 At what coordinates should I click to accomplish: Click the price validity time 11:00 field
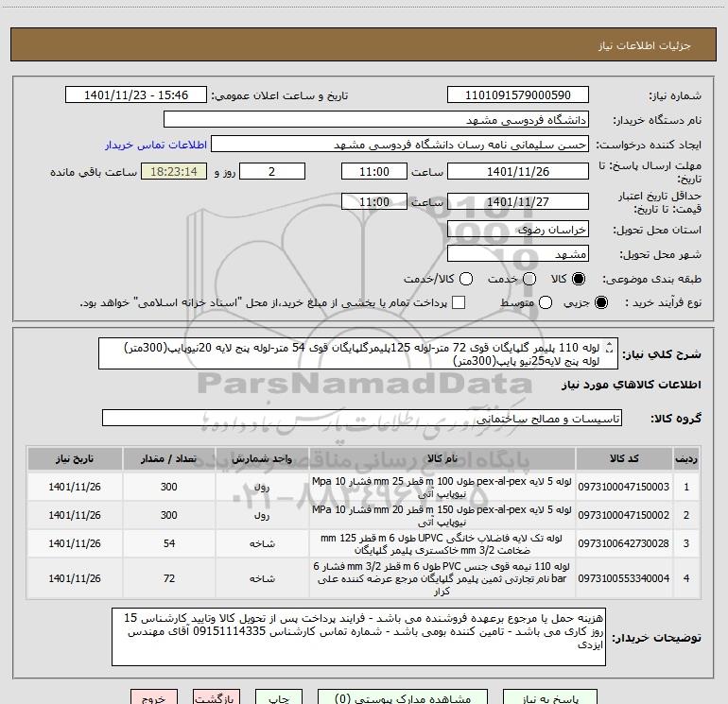[x=374, y=201]
